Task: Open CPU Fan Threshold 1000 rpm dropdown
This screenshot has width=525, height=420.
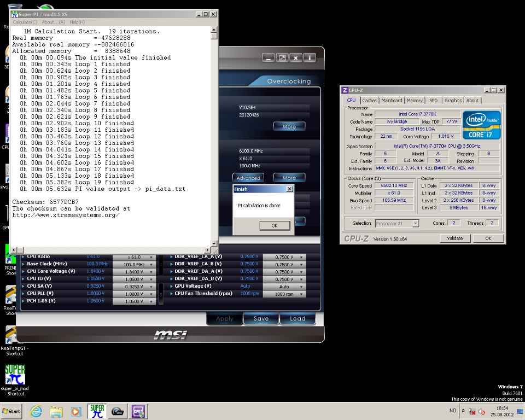Action: point(284,294)
